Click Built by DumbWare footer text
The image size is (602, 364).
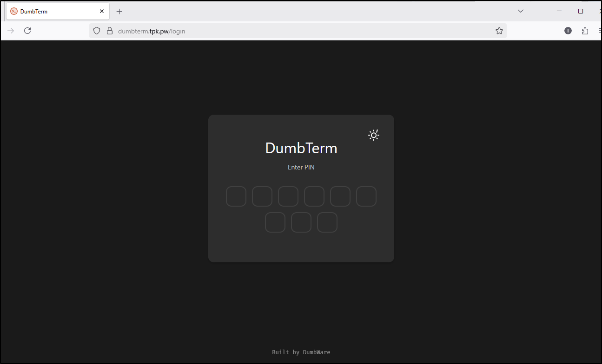[x=301, y=352]
